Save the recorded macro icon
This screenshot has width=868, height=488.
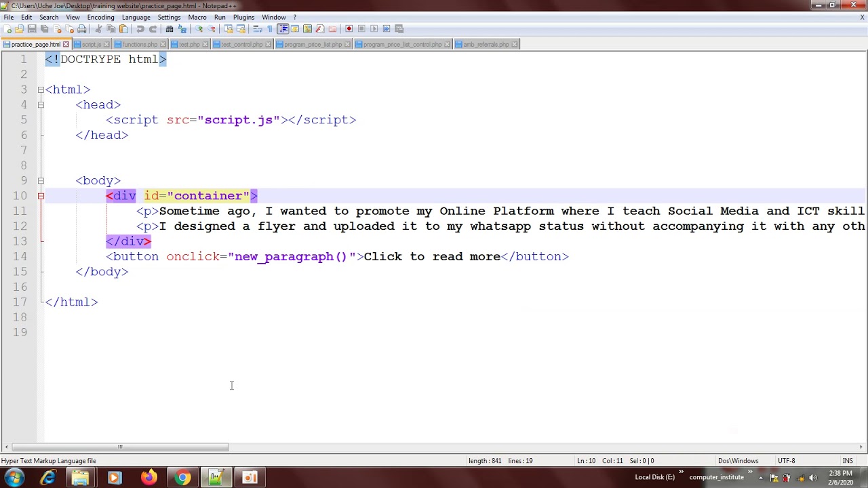tap(399, 28)
